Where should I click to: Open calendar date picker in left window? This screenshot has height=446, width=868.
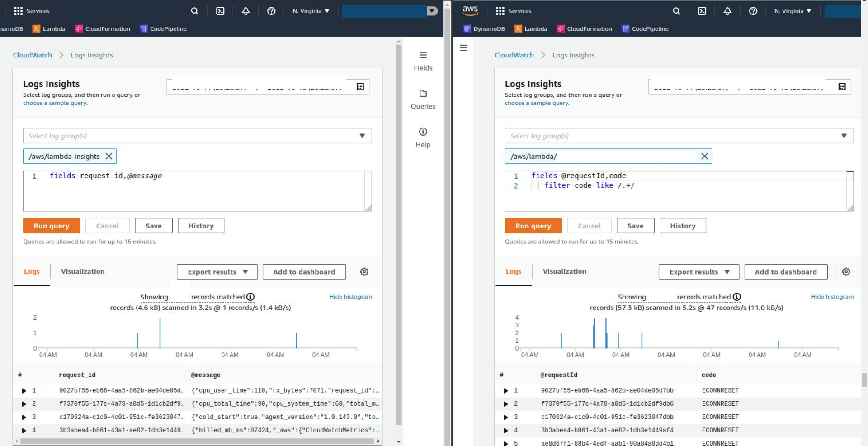[360, 86]
